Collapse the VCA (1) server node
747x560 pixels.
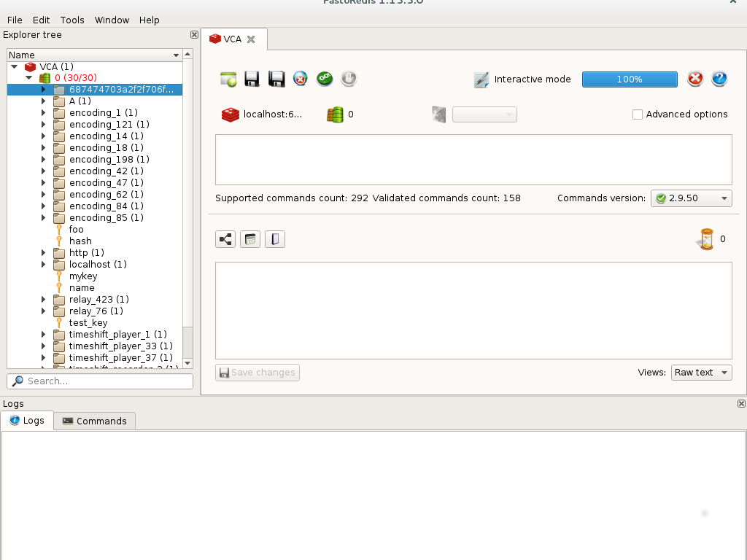(x=15, y=66)
